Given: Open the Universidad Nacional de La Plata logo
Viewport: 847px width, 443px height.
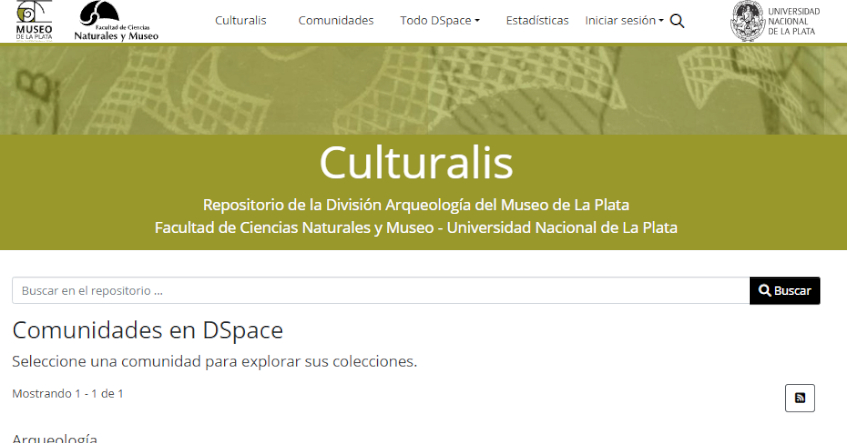Looking at the screenshot, I should click(775, 21).
